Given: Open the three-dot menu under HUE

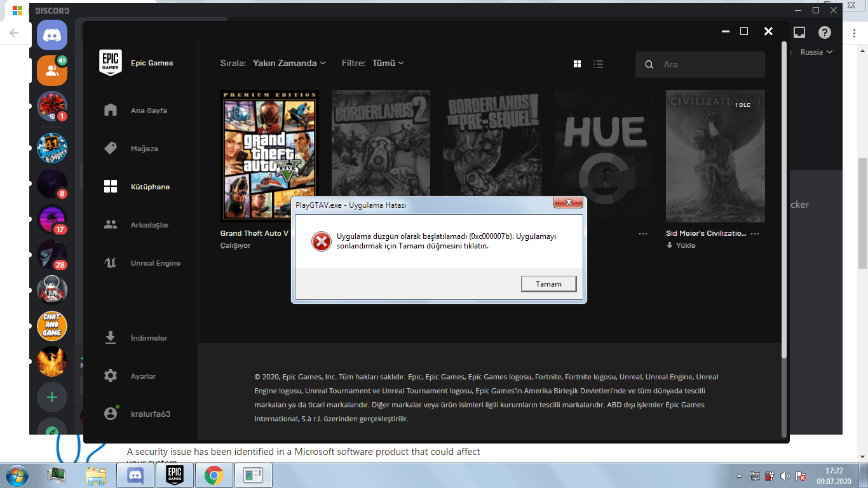Looking at the screenshot, I should pos(643,234).
